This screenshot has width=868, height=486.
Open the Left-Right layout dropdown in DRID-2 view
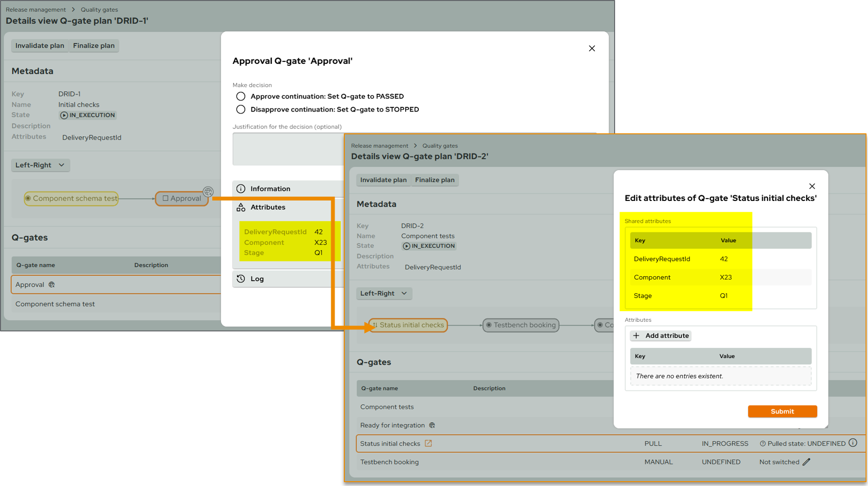[384, 293]
